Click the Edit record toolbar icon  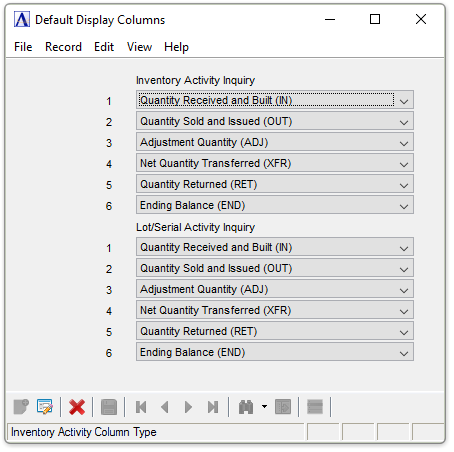click(x=45, y=407)
